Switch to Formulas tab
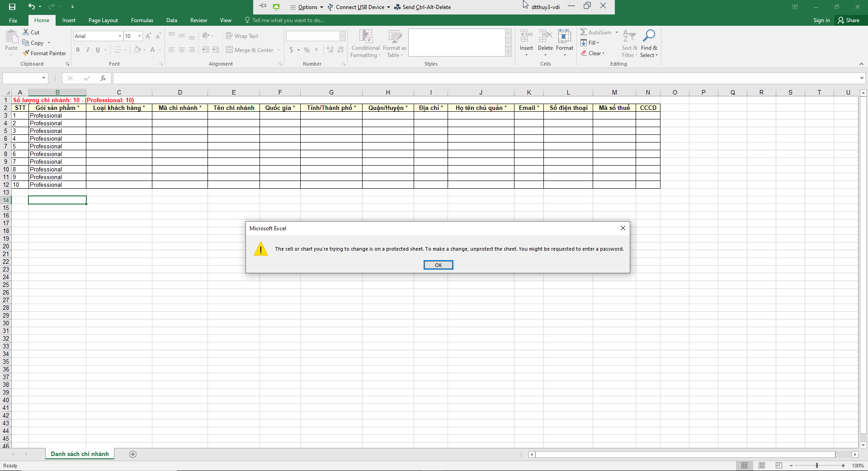This screenshot has width=868, height=471. click(x=142, y=20)
